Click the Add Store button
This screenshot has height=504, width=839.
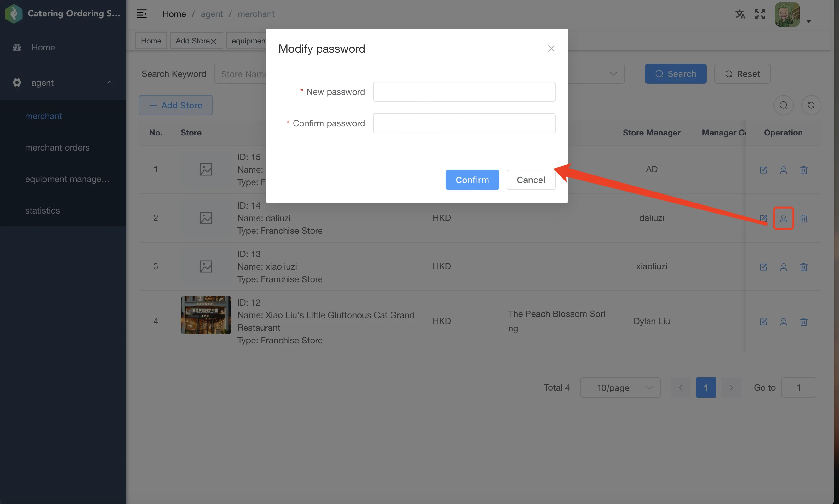(x=175, y=105)
